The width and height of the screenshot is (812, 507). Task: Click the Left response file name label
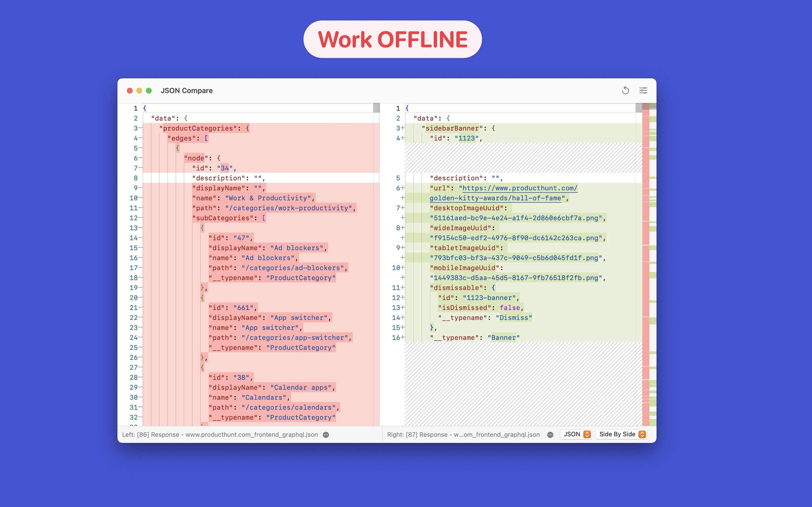point(220,435)
